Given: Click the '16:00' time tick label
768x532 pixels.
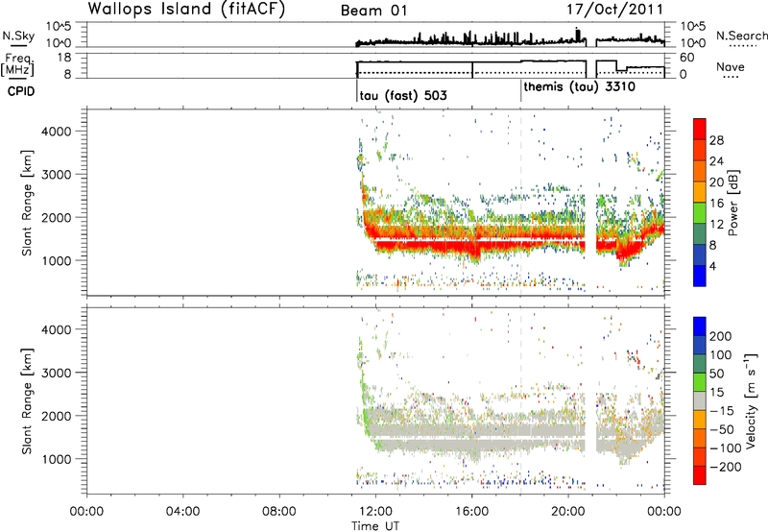Looking at the screenshot, I should pos(471,512).
